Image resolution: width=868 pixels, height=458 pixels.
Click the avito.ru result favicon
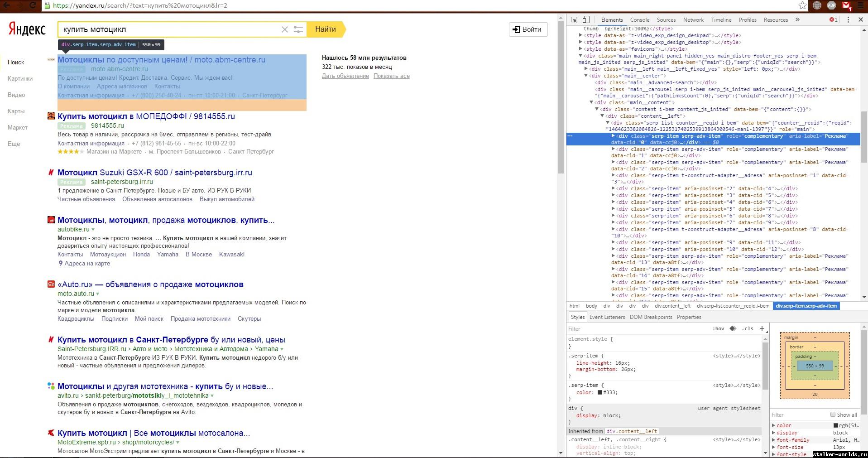(51, 386)
